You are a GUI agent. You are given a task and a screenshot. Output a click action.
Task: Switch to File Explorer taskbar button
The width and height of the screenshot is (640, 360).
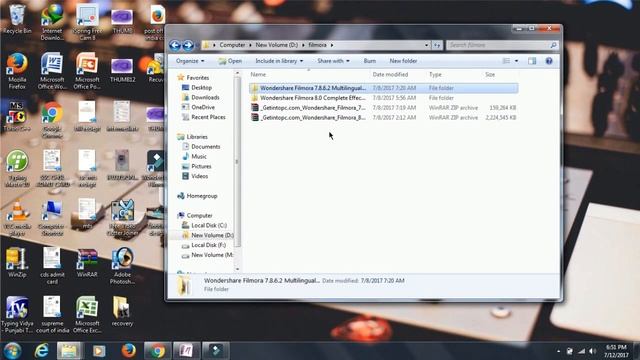click(x=69, y=351)
